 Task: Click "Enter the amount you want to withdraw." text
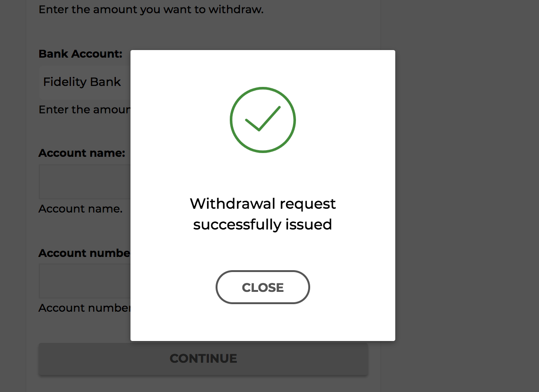151,9
